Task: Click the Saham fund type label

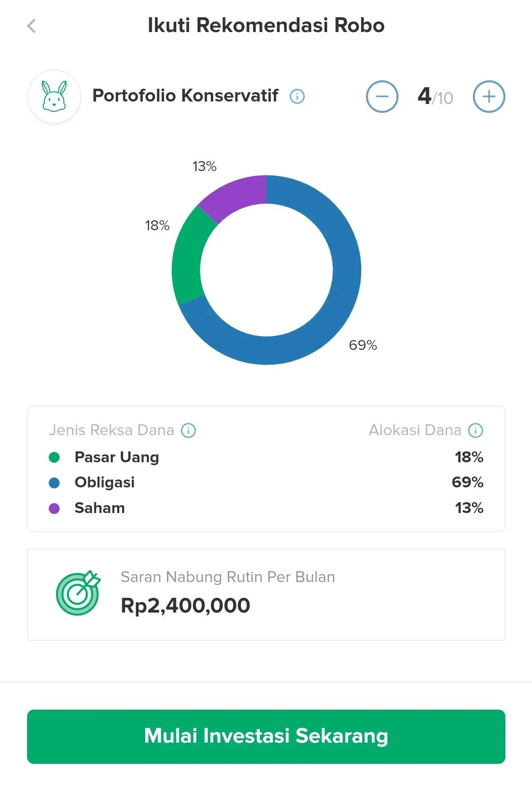Action: coord(100,508)
